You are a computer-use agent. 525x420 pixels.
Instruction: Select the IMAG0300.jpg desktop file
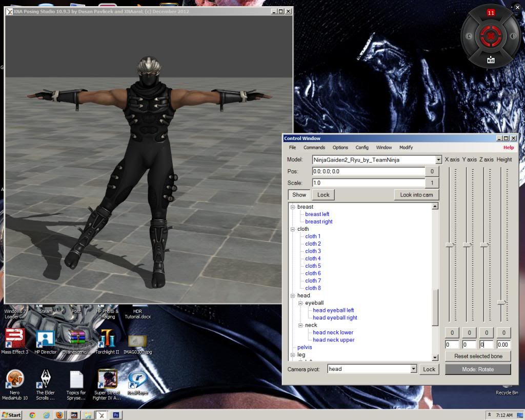(137, 344)
